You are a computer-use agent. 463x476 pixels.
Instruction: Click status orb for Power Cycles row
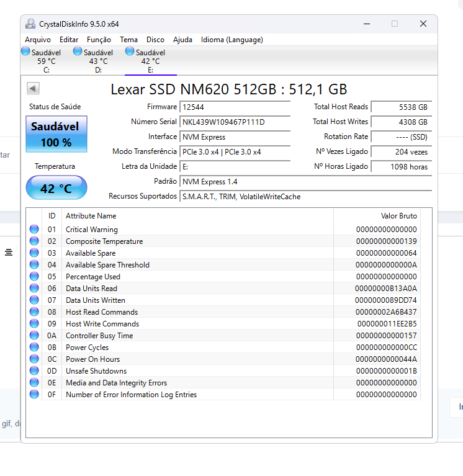34,347
